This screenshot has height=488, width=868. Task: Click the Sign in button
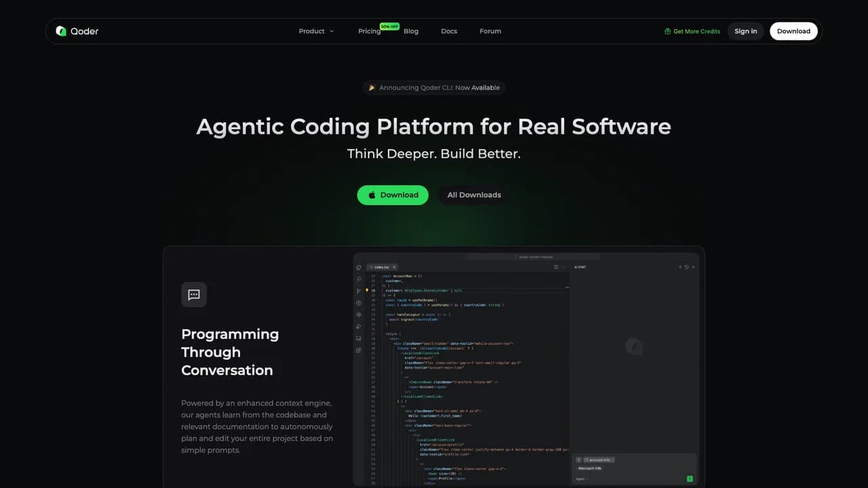tap(746, 31)
